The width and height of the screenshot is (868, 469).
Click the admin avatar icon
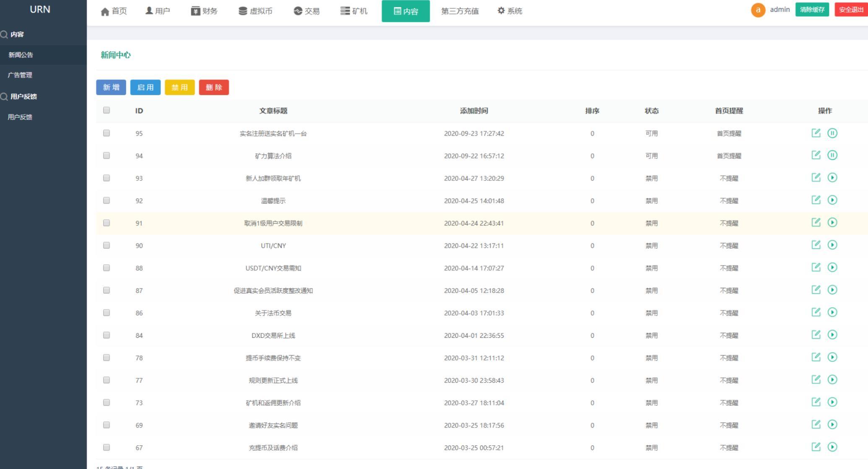click(x=758, y=10)
